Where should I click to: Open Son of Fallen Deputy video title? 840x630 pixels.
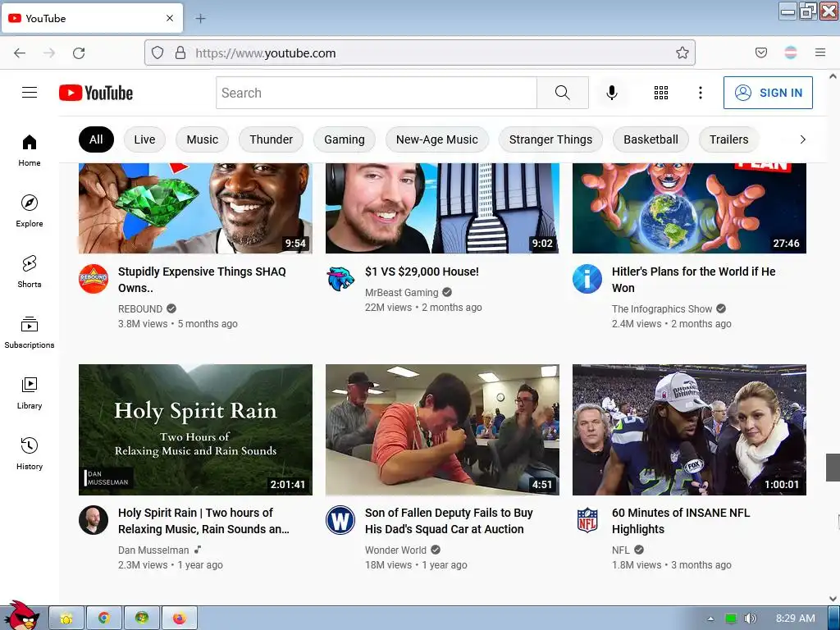pyautogui.click(x=449, y=521)
